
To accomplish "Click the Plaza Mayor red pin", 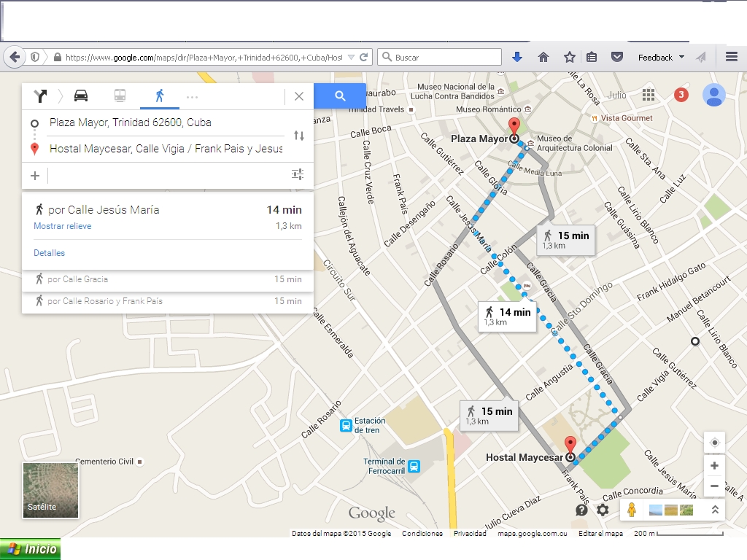I will [514, 125].
